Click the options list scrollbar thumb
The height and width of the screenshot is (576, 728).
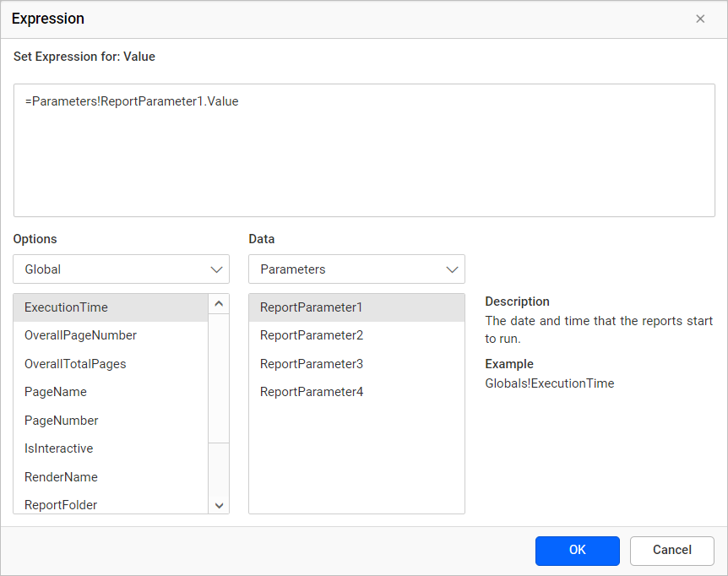219,378
